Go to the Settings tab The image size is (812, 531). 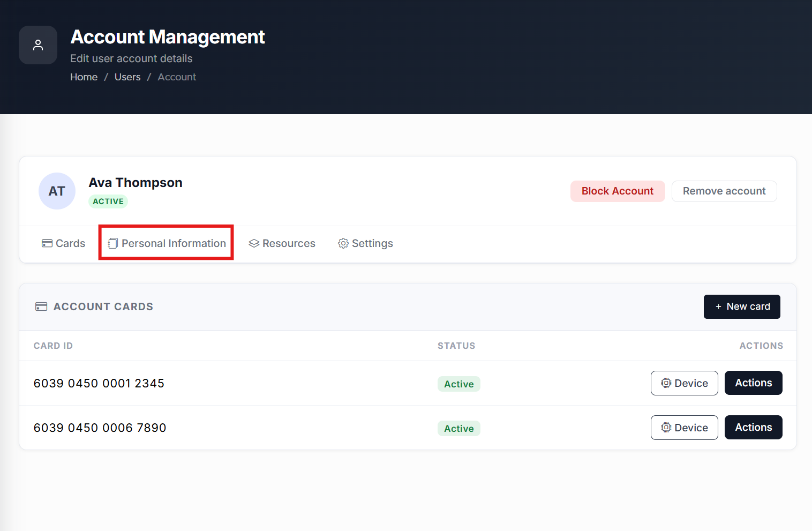point(365,243)
